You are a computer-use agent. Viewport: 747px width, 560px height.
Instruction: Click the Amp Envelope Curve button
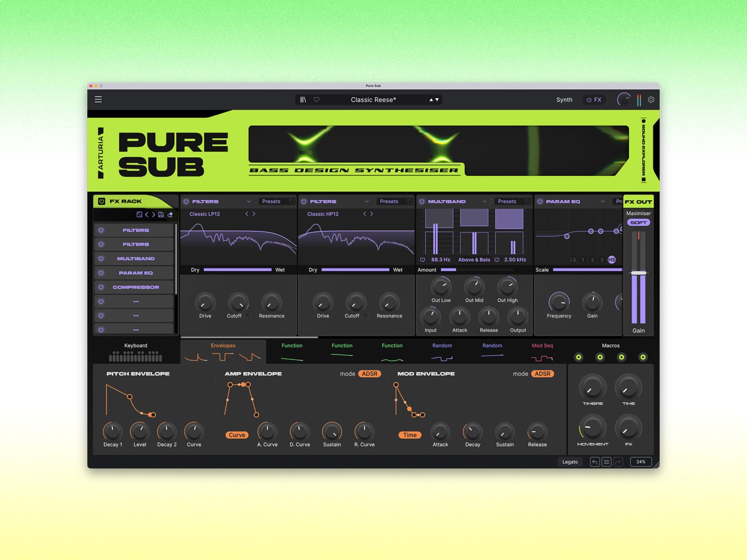click(x=237, y=435)
